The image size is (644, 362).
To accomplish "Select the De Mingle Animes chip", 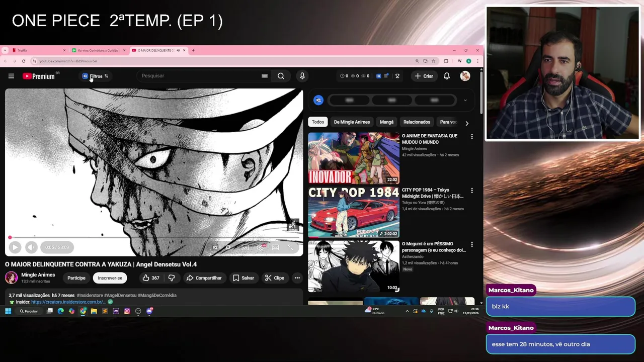I will 352,122.
